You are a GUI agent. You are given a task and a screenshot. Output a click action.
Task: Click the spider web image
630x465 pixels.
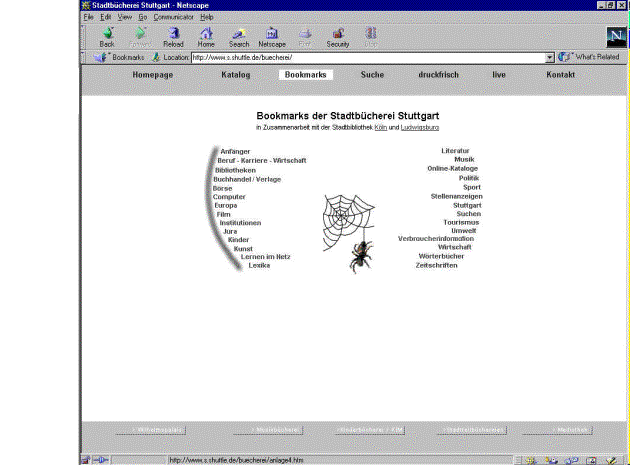coord(347,218)
